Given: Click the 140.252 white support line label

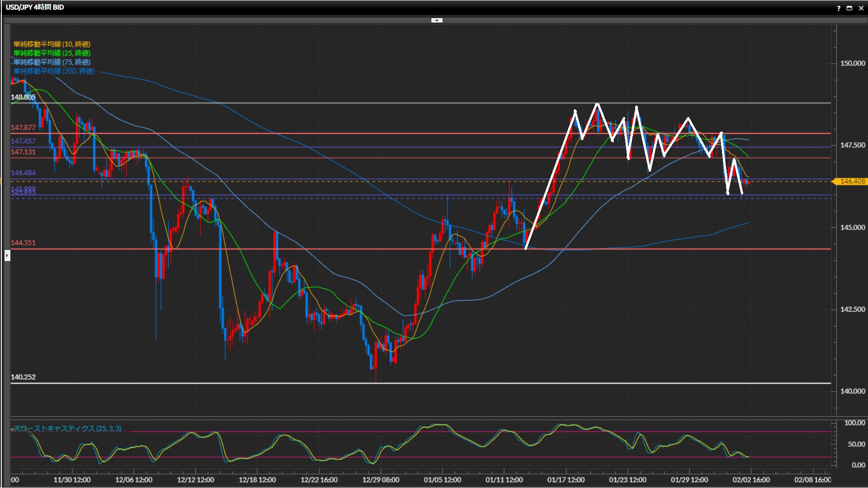Looking at the screenshot, I should pyautogui.click(x=23, y=377).
